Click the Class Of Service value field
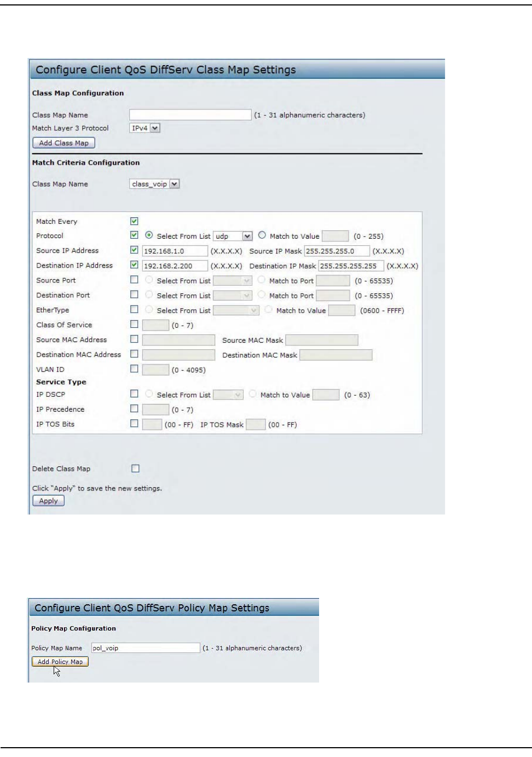Image resolution: width=532 pixels, height=757 pixels. tap(155, 325)
